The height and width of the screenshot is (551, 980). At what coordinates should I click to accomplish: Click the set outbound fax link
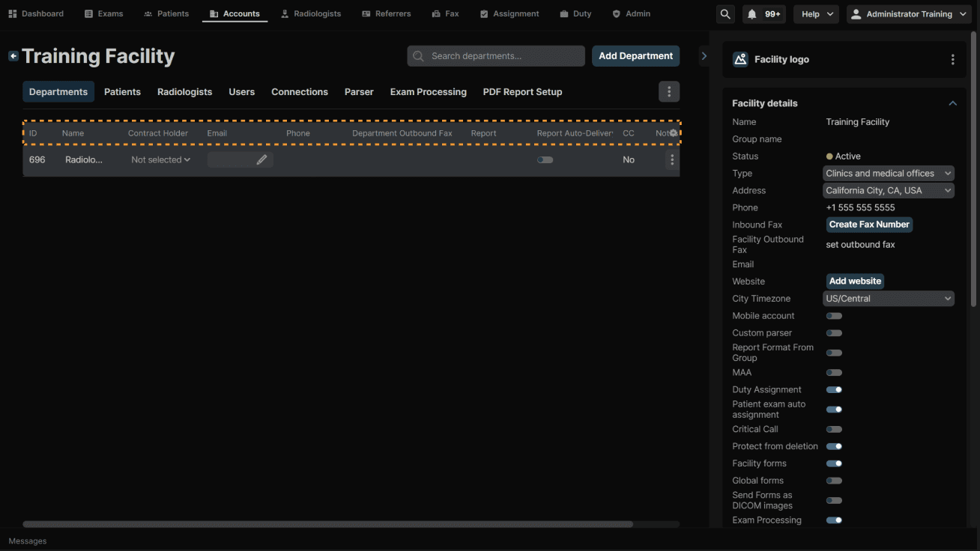click(x=860, y=245)
